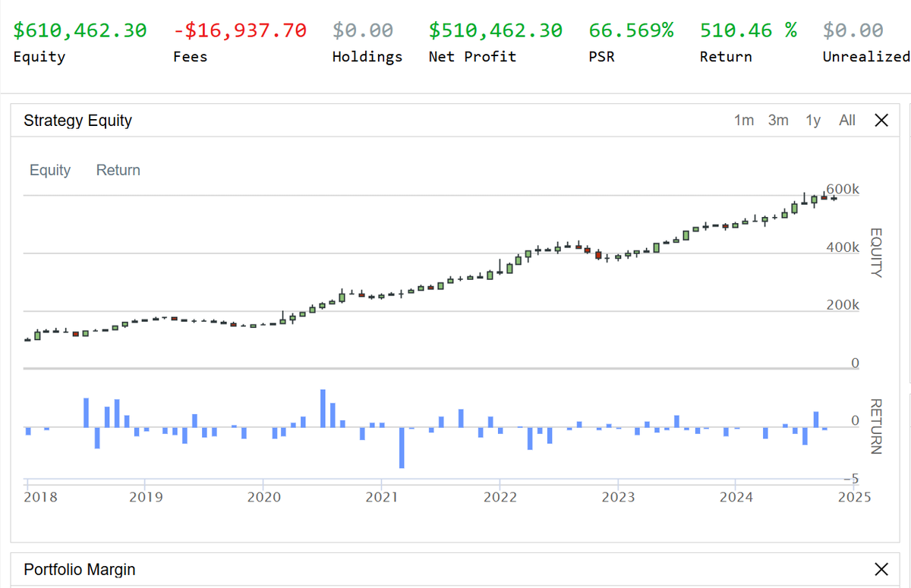Viewport: 911px width, 588px height.
Task: Click the 510.46 % return value
Action: click(x=749, y=30)
